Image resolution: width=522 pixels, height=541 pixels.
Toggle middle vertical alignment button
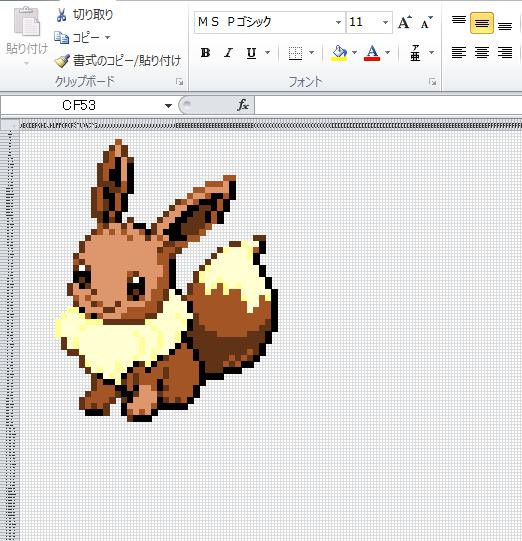pyautogui.click(x=482, y=23)
